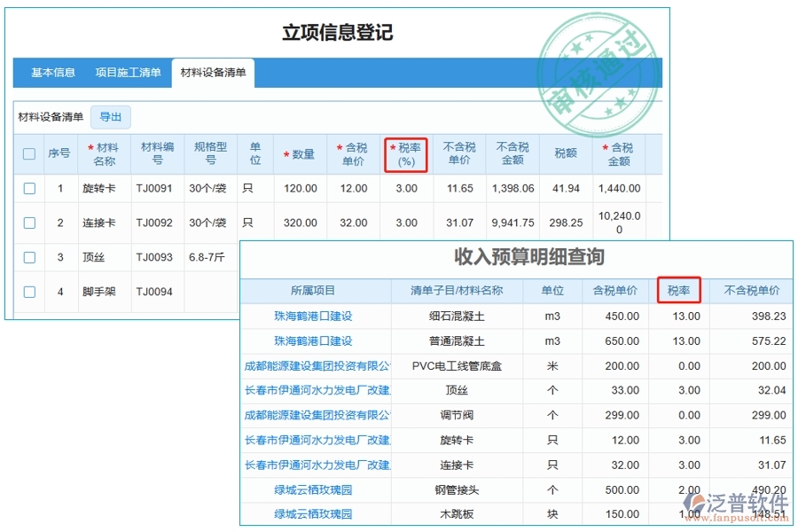798x532 pixels.
Task: 点击红框标注的税率(%)列表头
Action: coord(406,153)
